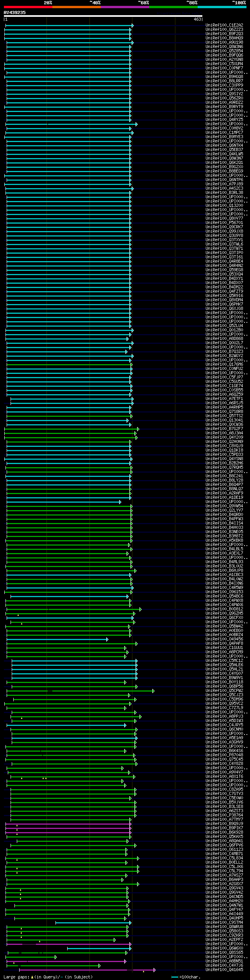Select label UniRef100_B6K928

pos(224,833)
